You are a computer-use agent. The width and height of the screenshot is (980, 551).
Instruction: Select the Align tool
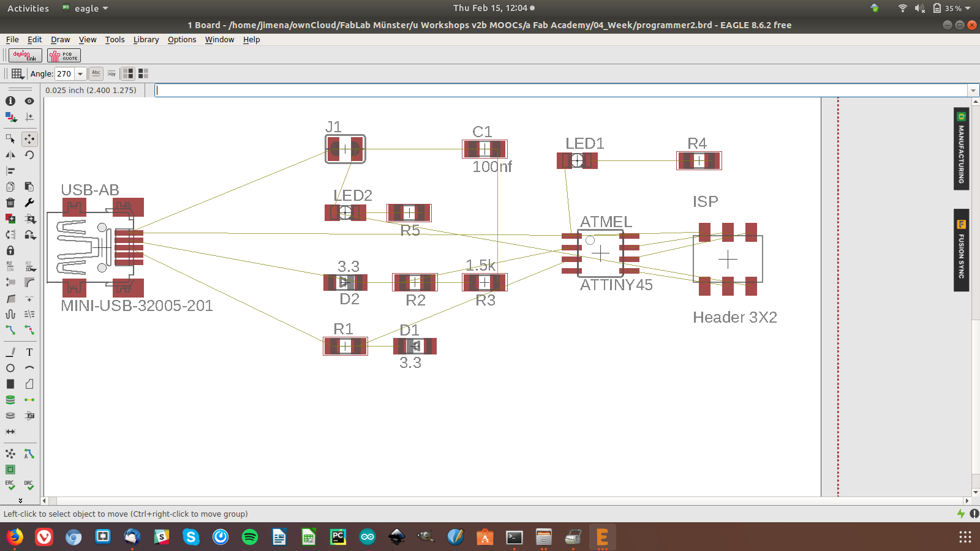point(10,171)
